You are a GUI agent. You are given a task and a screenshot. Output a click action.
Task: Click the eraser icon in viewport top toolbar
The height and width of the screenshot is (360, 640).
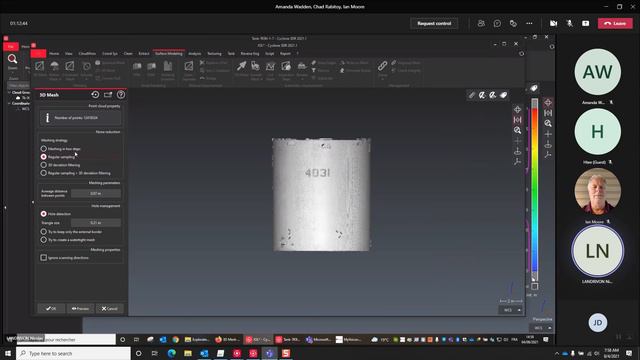[504, 95]
